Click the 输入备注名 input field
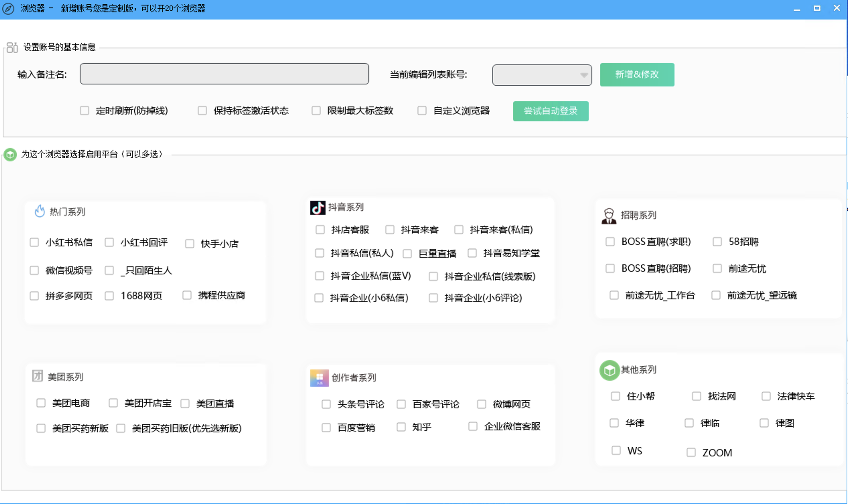The image size is (848, 504). [x=224, y=74]
